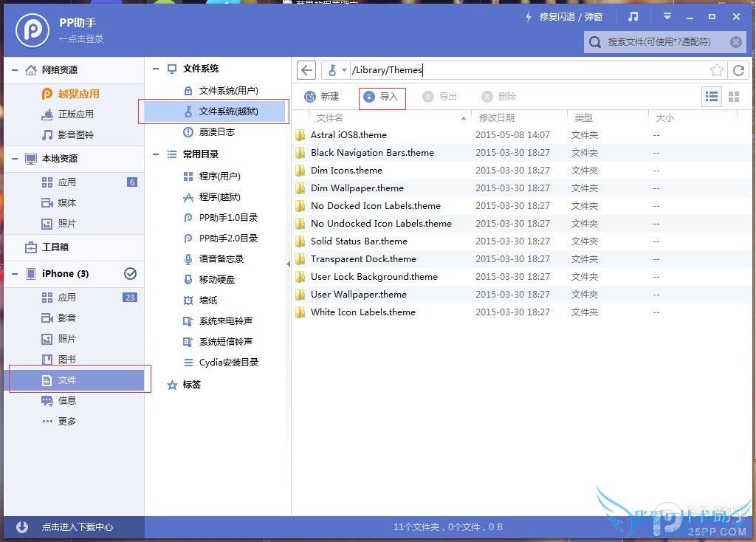The image size is (756, 542).
Task: Click the download center arrow icon
Action: 21,527
